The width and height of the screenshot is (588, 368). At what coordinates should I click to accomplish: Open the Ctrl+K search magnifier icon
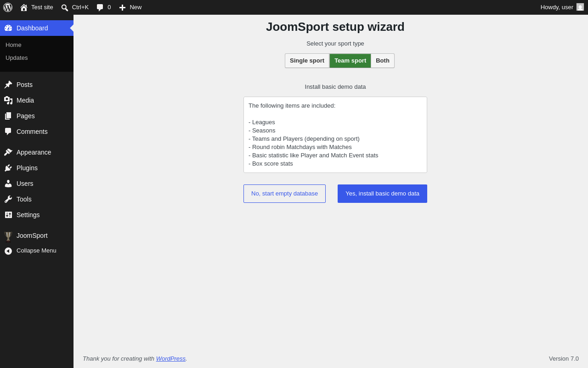(65, 7)
